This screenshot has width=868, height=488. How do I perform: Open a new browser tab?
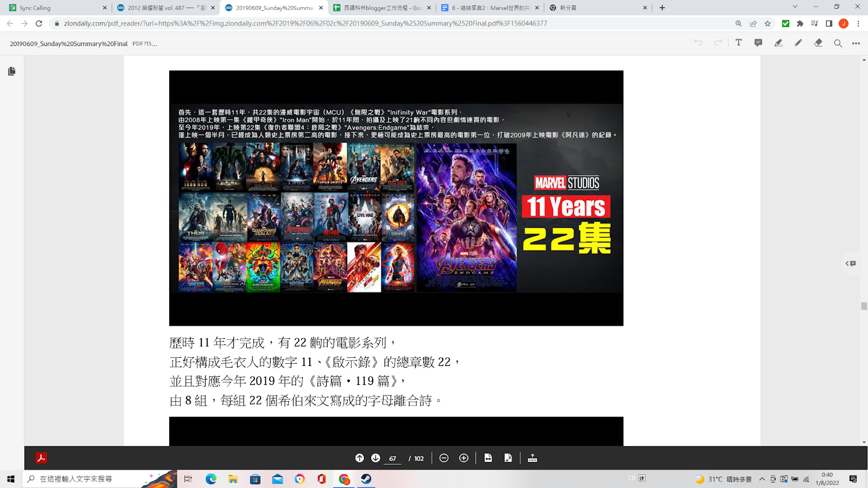[x=662, y=8]
